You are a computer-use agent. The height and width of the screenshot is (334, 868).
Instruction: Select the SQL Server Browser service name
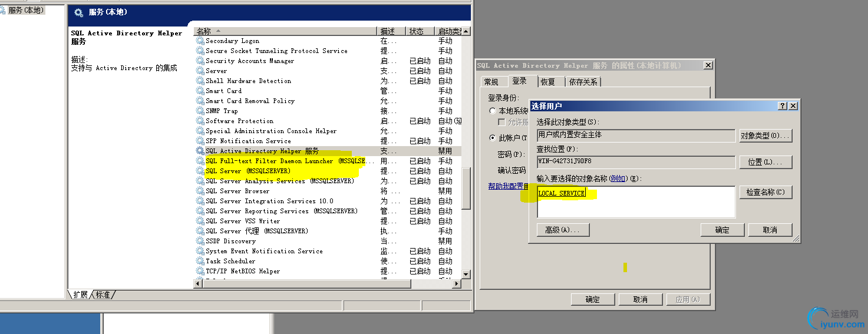[237, 191]
